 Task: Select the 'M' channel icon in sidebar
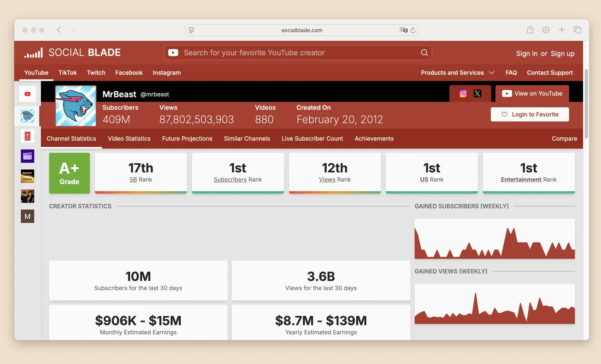pyautogui.click(x=27, y=216)
